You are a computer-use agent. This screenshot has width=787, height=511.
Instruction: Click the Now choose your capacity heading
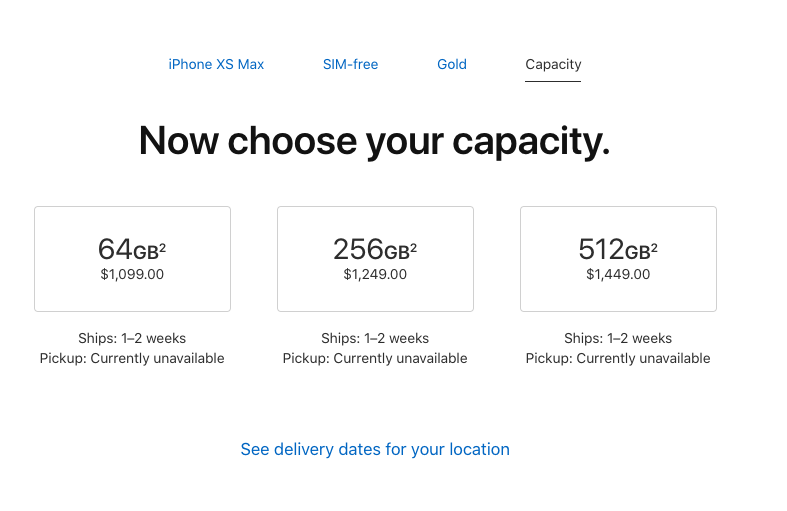(x=374, y=140)
